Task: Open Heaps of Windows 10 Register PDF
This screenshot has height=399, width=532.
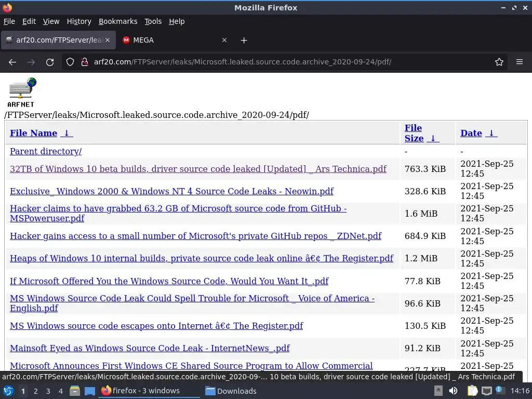Action: [x=202, y=259]
